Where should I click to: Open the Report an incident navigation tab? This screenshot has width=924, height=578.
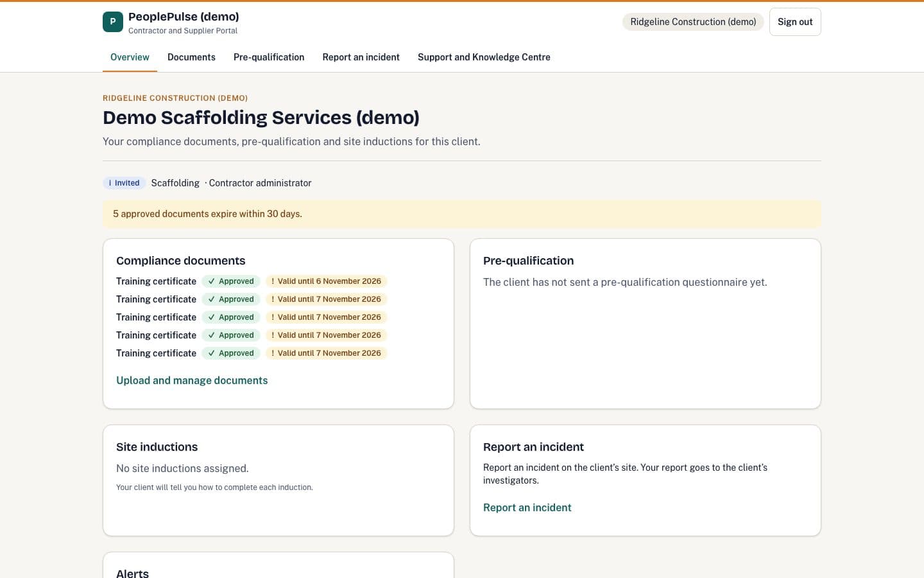click(361, 57)
